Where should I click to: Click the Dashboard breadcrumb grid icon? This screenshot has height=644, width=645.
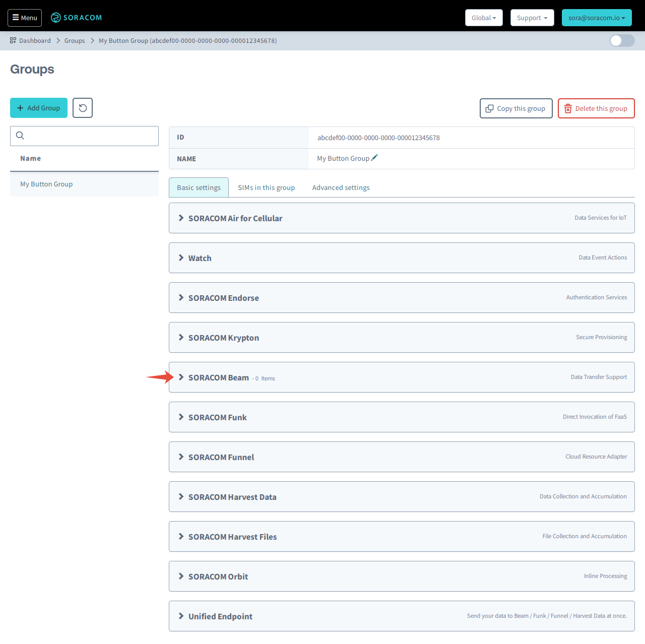(13, 40)
